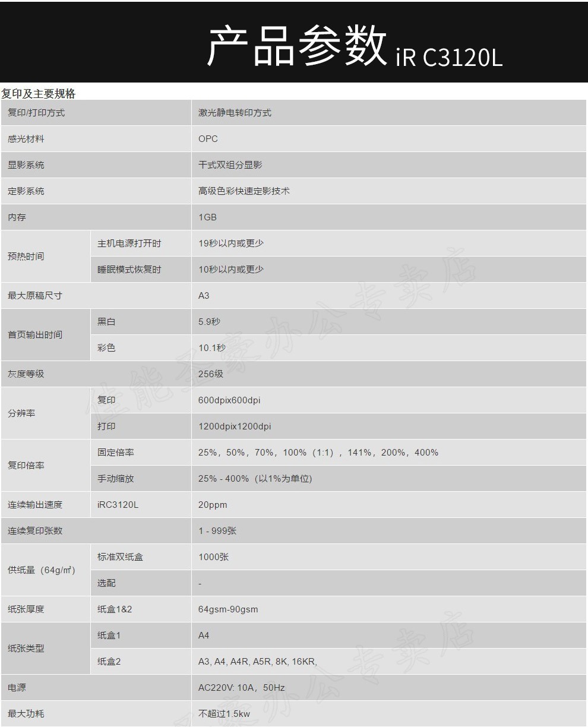Image resolution: width=588 pixels, height=727 pixels.
Task: Click the 标准双纸盒 sub-label
Action: [x=120, y=557]
